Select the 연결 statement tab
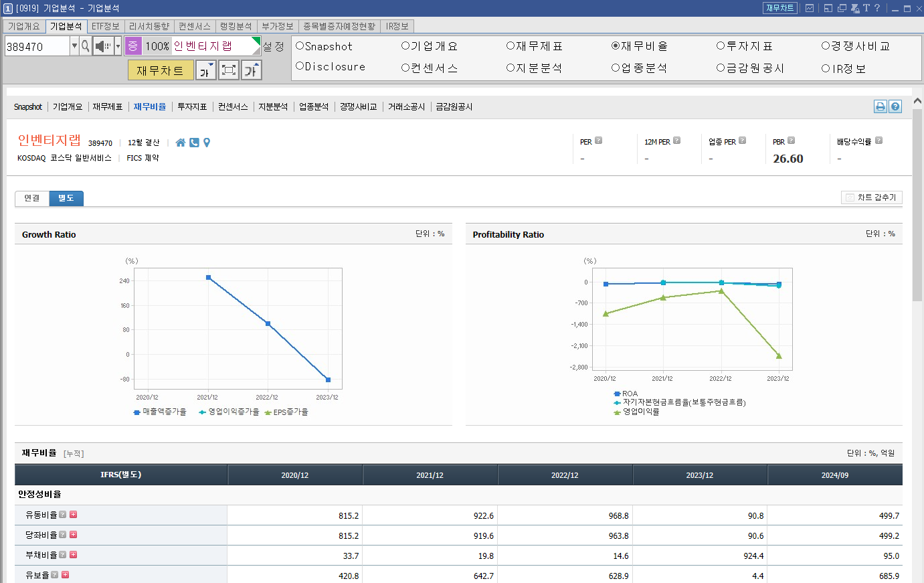Screen dimensions: 924x583 click(x=32, y=198)
